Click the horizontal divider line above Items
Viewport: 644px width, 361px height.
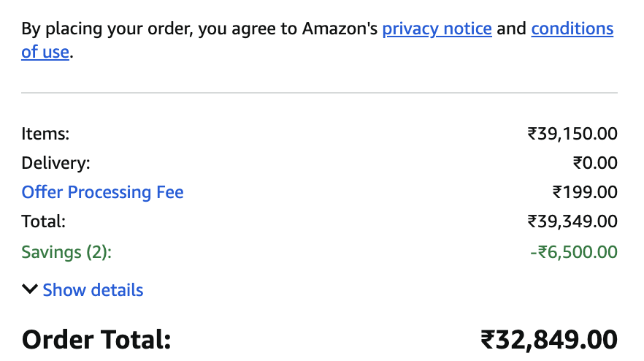point(319,93)
